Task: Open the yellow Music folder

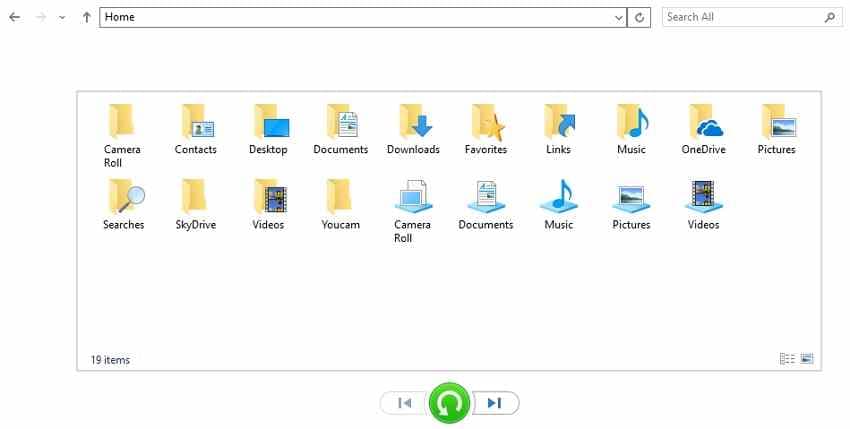Action: (x=631, y=129)
